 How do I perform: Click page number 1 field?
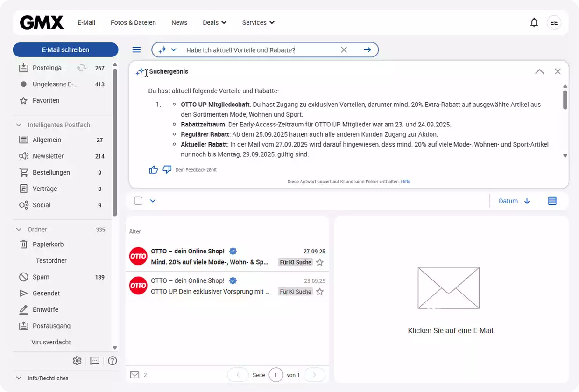click(276, 375)
